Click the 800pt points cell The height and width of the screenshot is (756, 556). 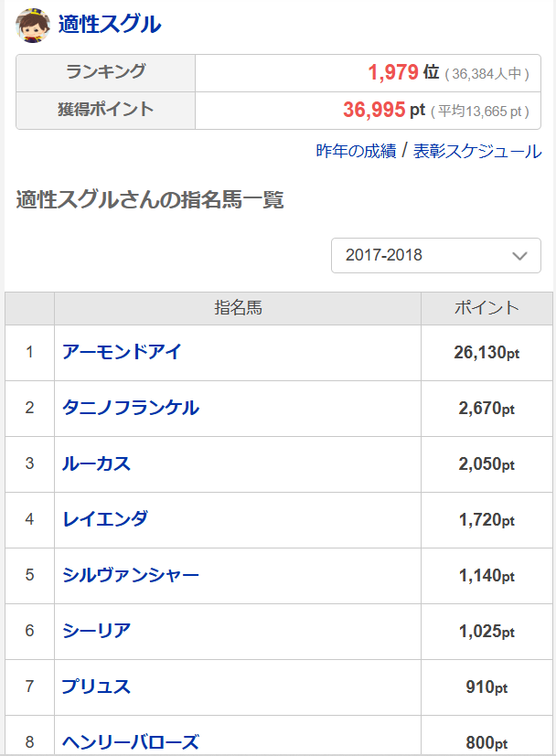point(486,736)
